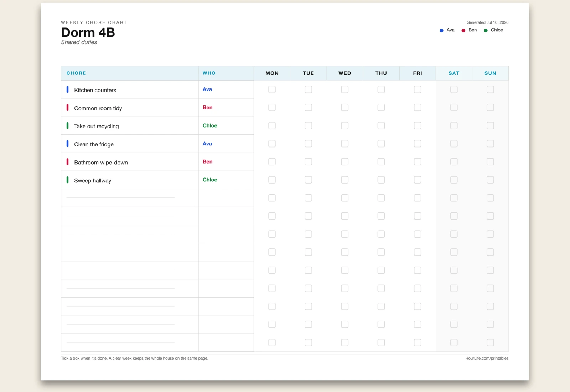Viewport: 570px width, 392px height.
Task: Click Chloe's name in Take out recycling row
Action: (x=210, y=125)
